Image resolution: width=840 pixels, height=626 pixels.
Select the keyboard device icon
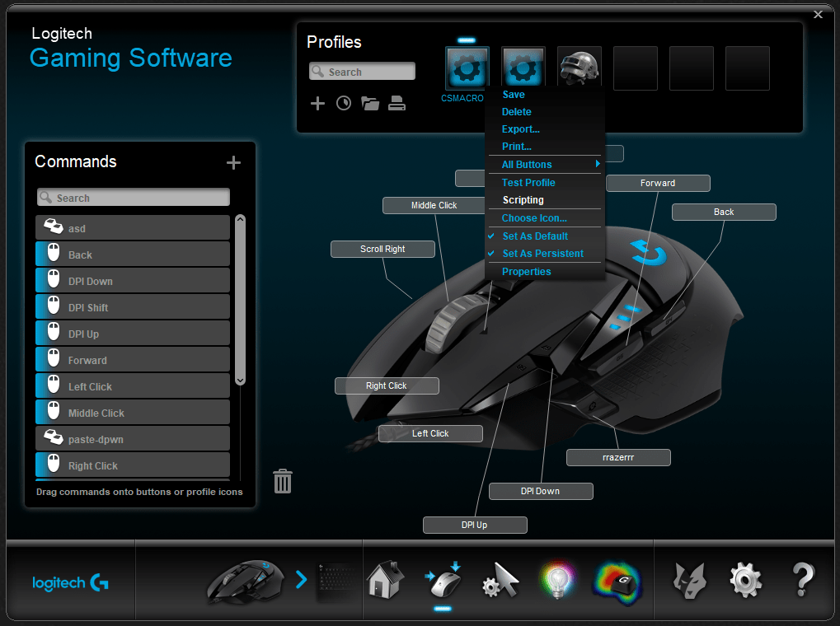(336, 582)
